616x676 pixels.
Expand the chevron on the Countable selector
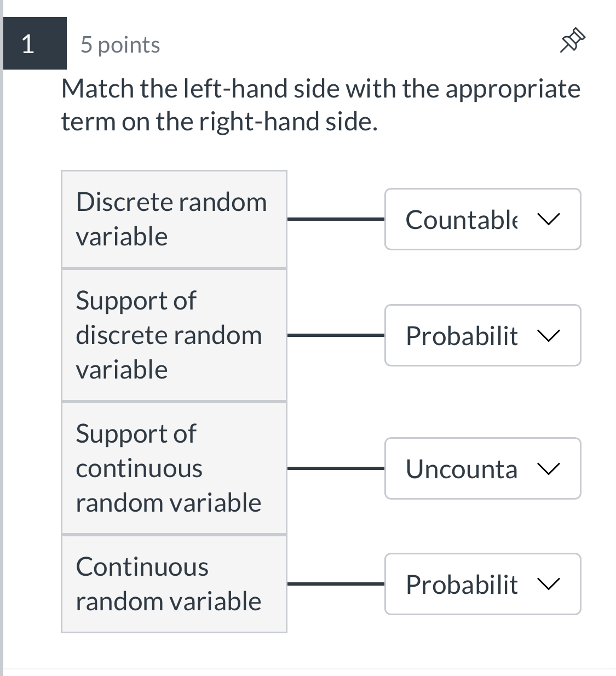coord(550,219)
